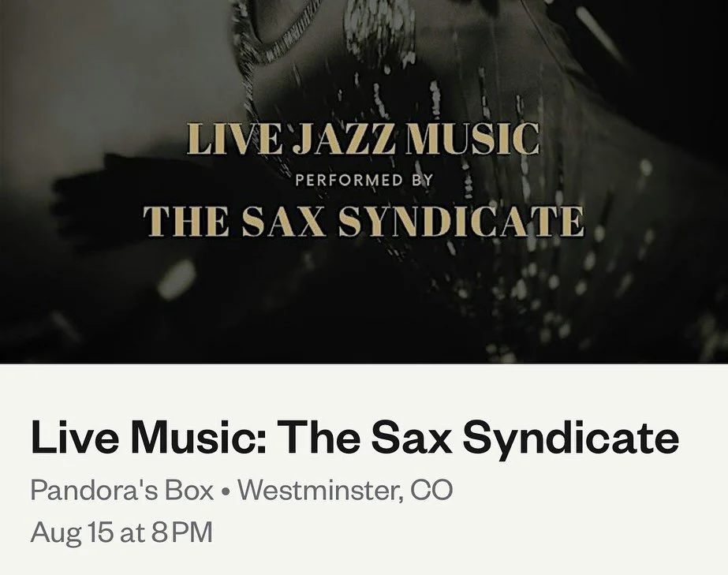Click the gold 'LIVE JAZZ MUSIC' headline
Screen dimensions: 728x575
[x=363, y=139]
